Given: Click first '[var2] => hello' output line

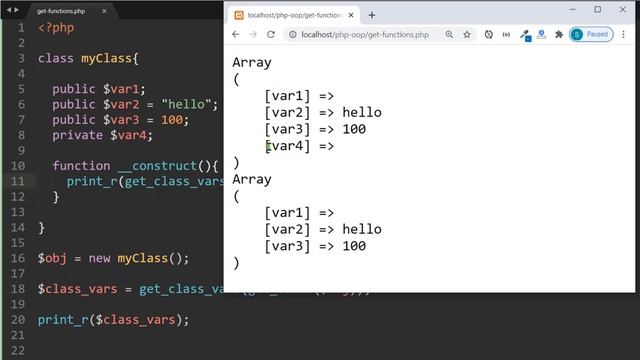Looking at the screenshot, I should click(x=323, y=112).
